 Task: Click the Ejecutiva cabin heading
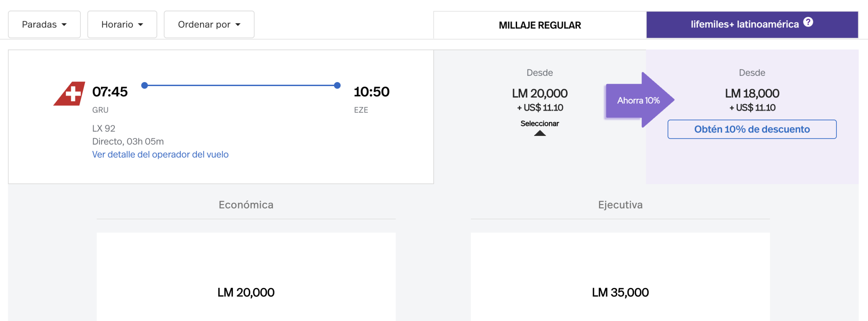point(620,205)
